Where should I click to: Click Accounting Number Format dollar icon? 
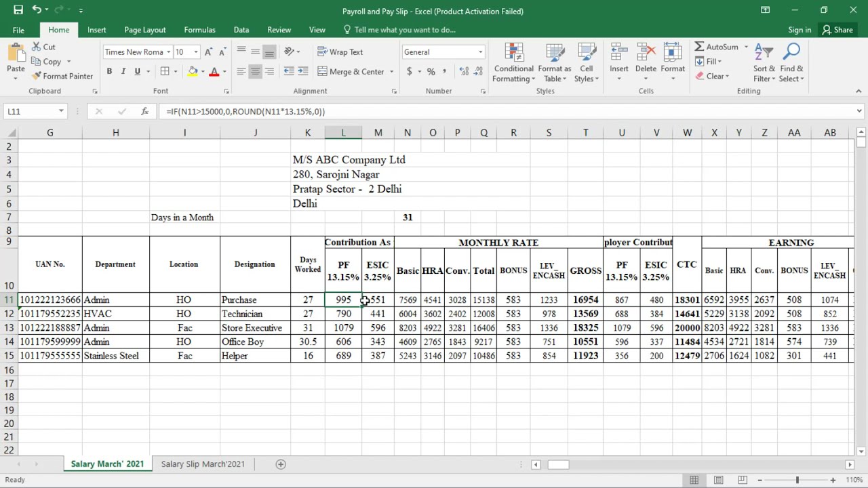click(409, 71)
